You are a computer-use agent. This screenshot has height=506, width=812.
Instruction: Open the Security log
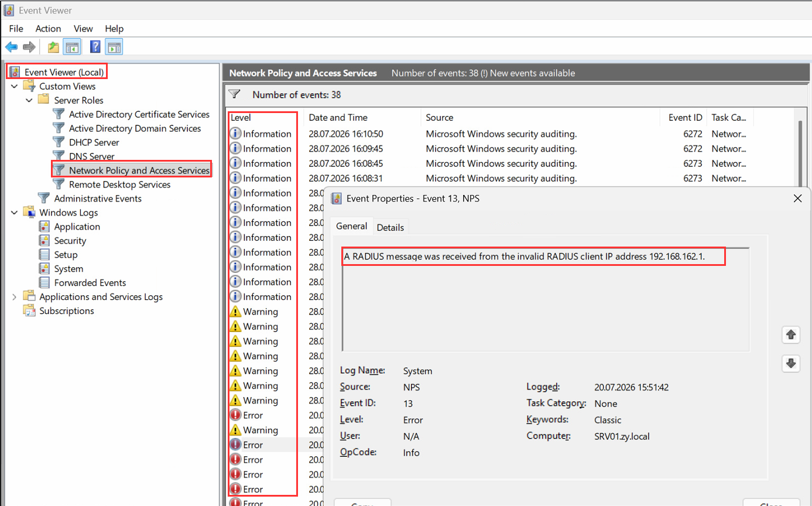pyautogui.click(x=70, y=241)
